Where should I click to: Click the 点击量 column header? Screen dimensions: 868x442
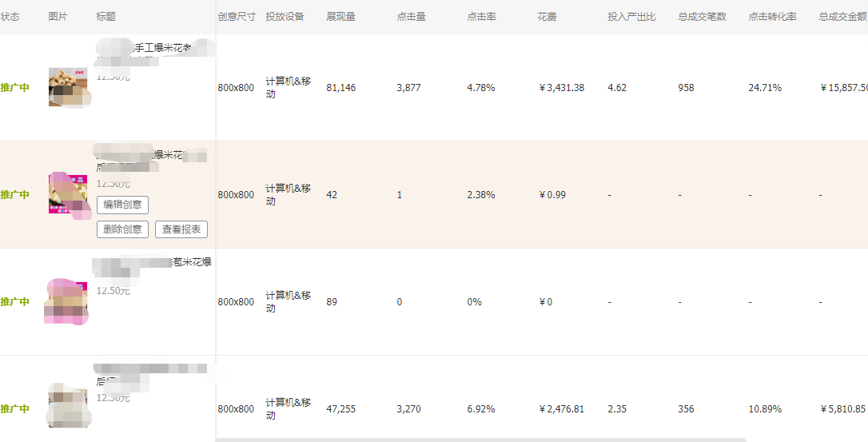pyautogui.click(x=411, y=17)
